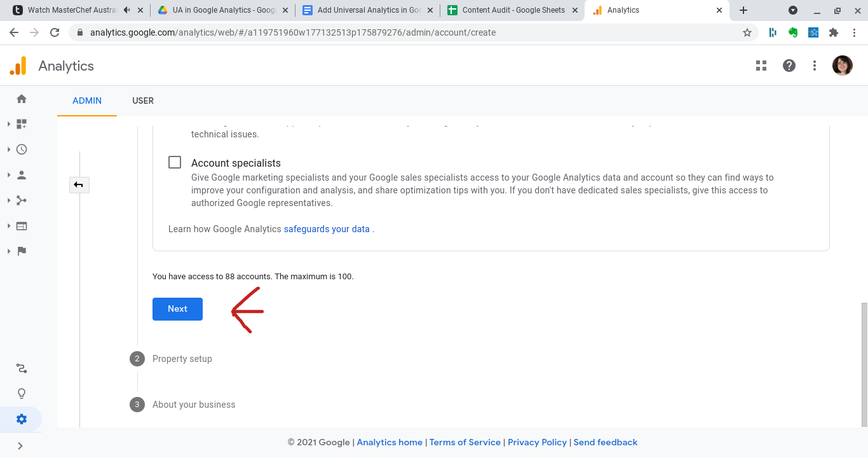Open the Attribution icon in sidebar
This screenshot has height=458, width=868.
22,368
